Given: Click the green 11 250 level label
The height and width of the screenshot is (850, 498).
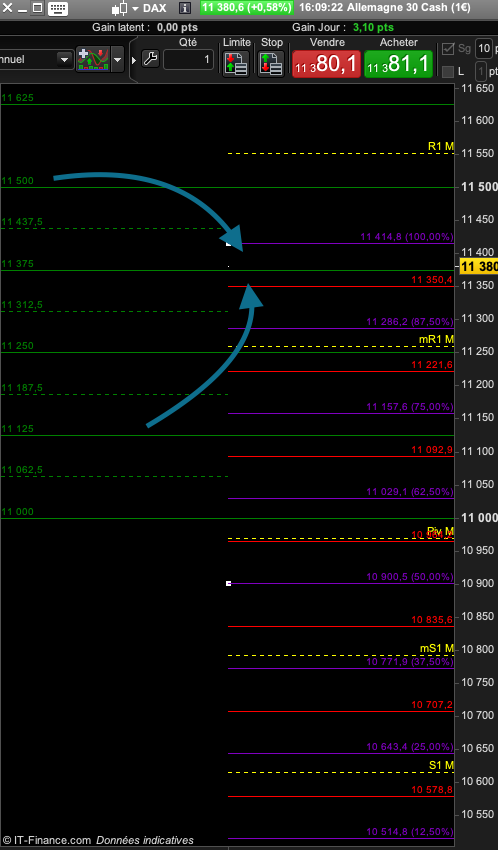Looking at the screenshot, I should click(17, 346).
